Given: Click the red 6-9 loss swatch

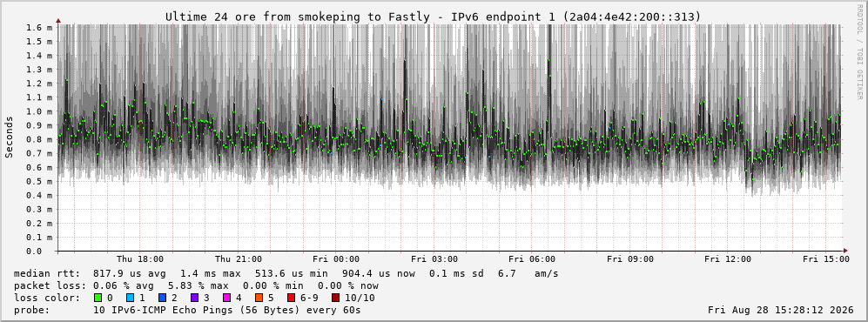Looking at the screenshot, I should click(291, 298).
